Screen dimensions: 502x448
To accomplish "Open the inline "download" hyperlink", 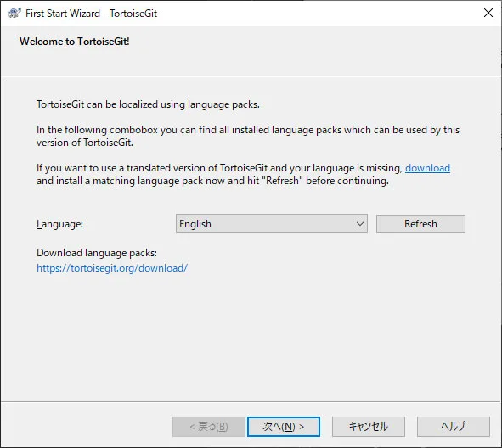I will tap(427, 168).
